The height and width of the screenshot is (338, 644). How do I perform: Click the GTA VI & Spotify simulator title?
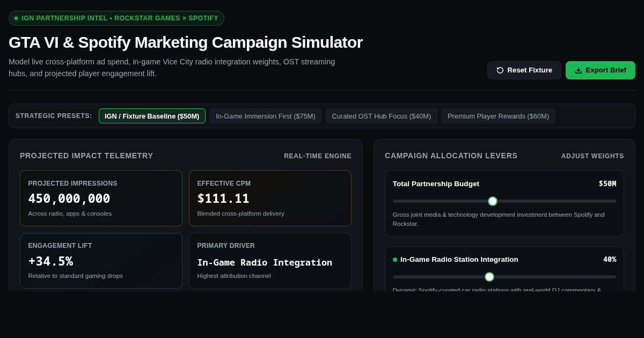coord(186,42)
